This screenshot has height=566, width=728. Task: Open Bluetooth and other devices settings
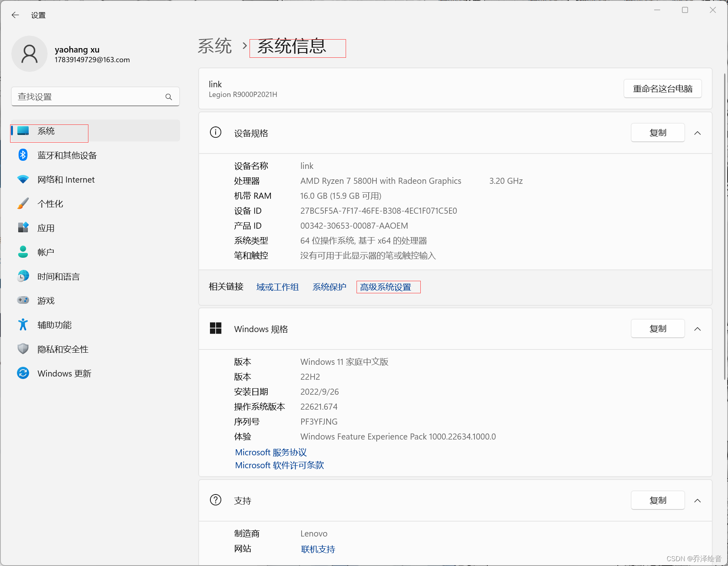click(x=67, y=155)
